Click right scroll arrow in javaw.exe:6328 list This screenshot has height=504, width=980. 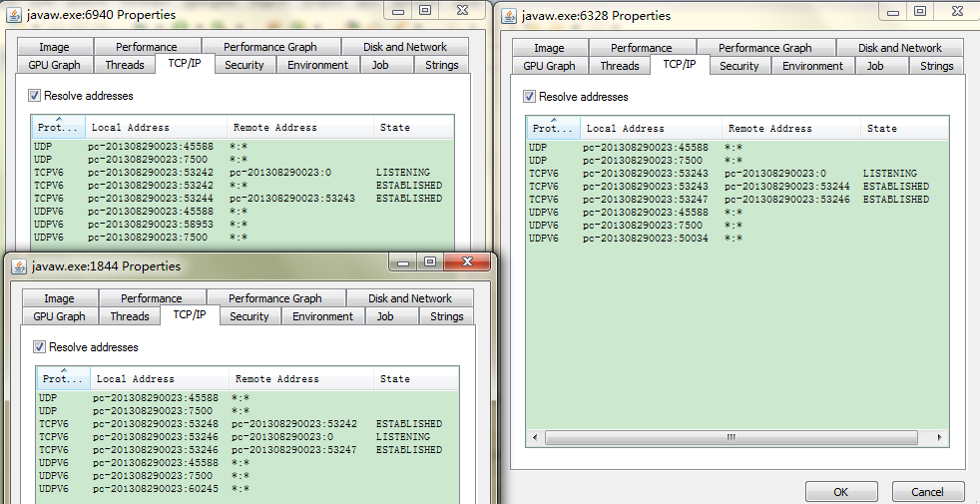click(939, 438)
